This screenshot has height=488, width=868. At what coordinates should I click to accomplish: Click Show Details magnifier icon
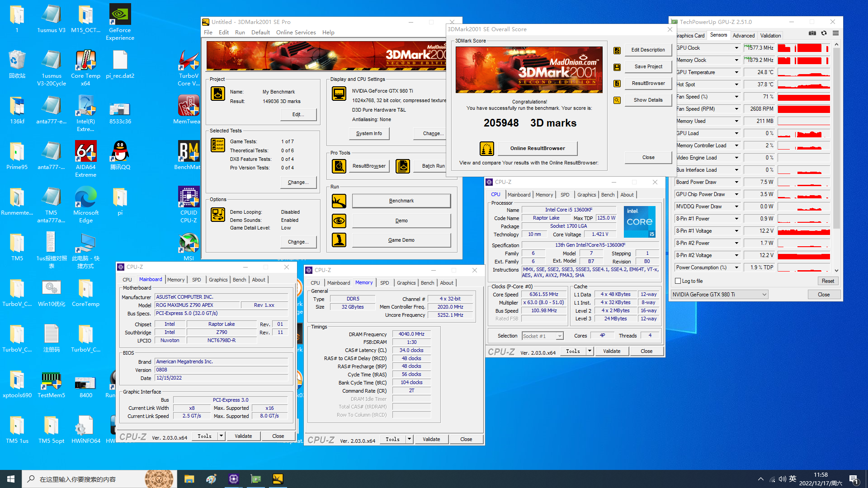(x=617, y=100)
